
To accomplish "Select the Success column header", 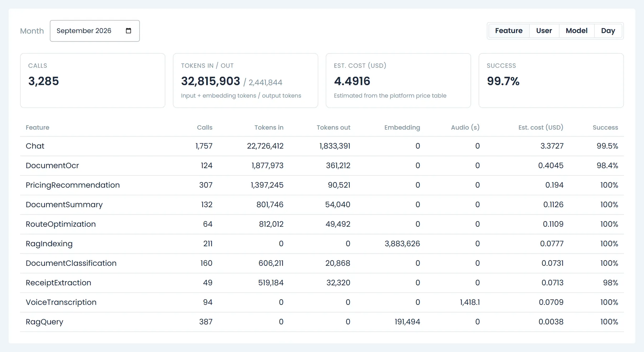I will 605,127.
